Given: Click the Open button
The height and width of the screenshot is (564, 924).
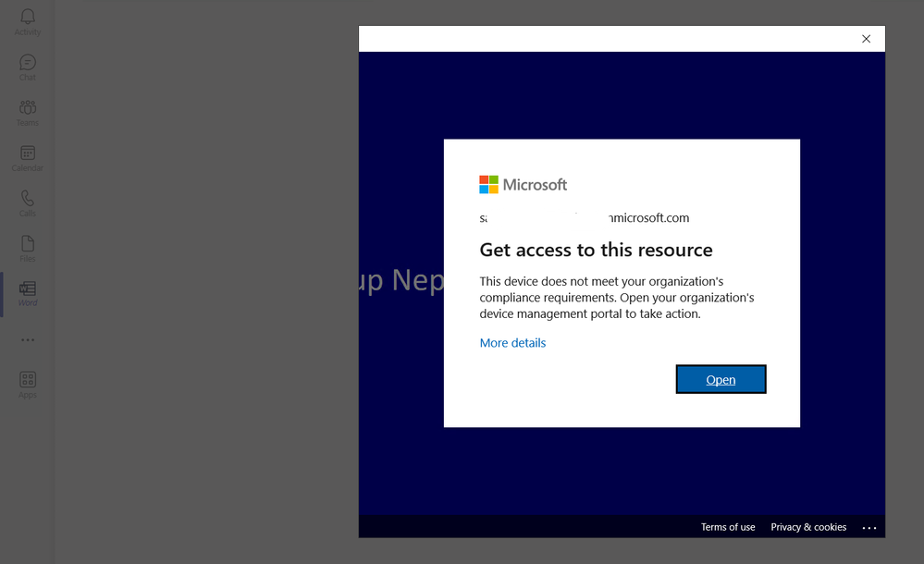Looking at the screenshot, I should click(721, 379).
